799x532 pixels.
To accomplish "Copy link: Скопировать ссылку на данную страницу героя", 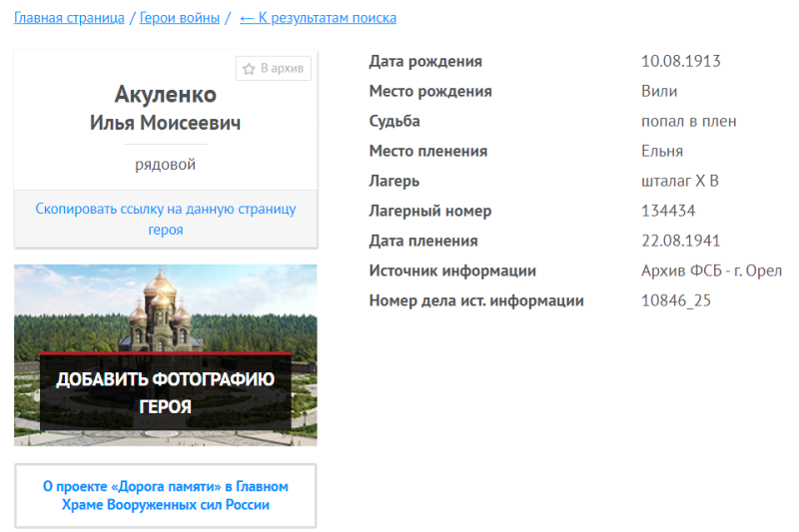I will (x=166, y=219).
